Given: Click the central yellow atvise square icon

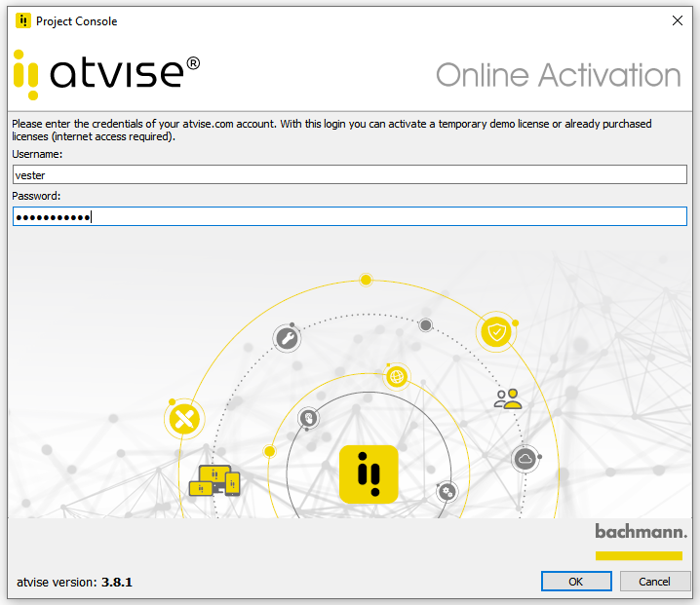Looking at the screenshot, I should point(369,474).
